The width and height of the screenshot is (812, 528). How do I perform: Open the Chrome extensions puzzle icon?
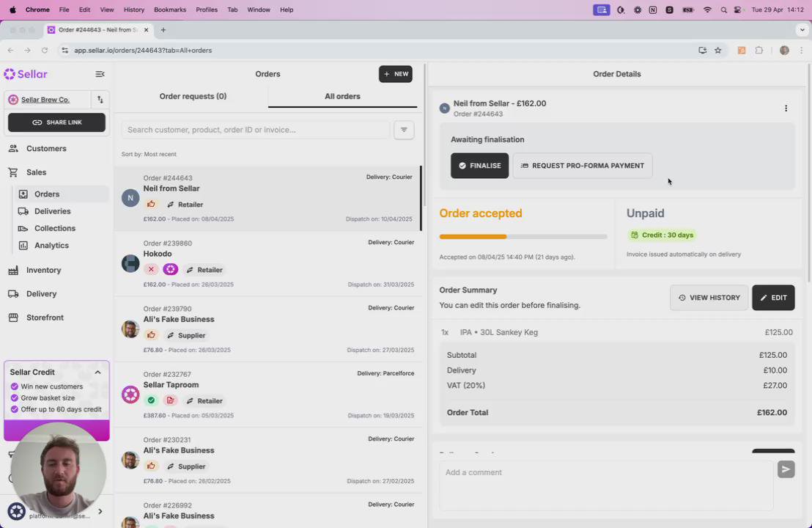pos(759,51)
